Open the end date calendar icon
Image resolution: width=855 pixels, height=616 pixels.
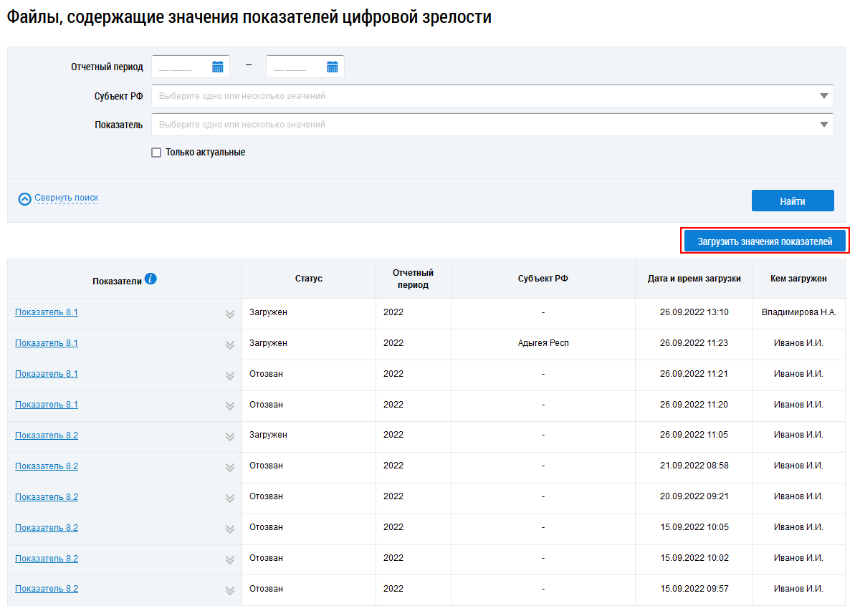[332, 67]
